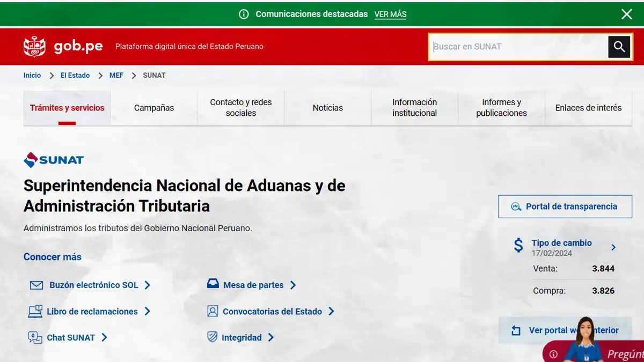Click the Conocer más heading
The width and height of the screenshot is (644, 362).
coord(53,257)
